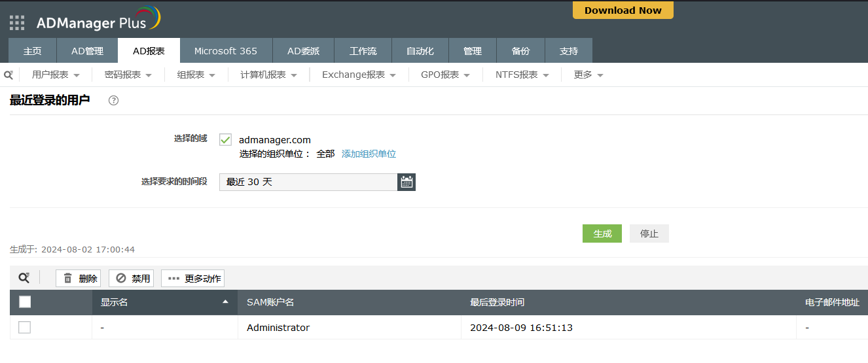Click the 更多动作 button
The height and width of the screenshot is (363, 868).
(x=192, y=278)
